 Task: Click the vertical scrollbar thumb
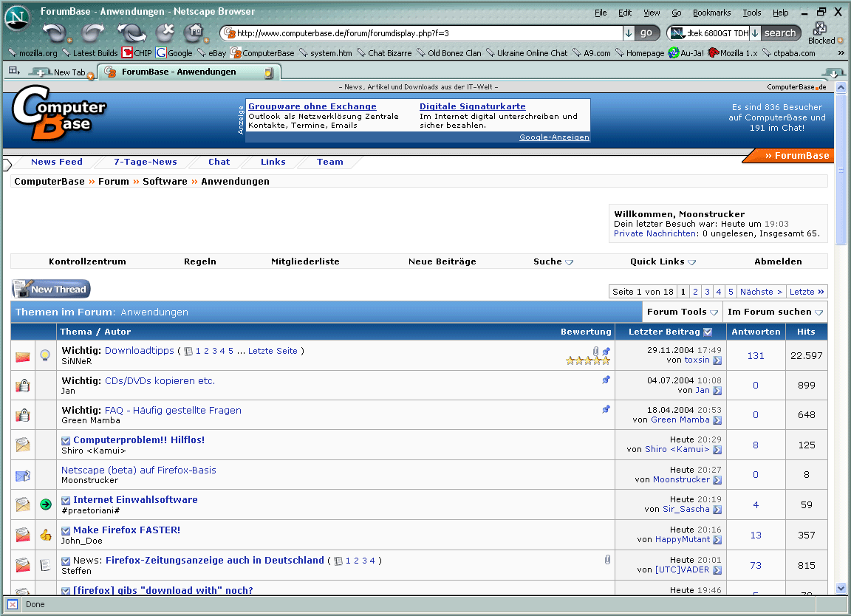coord(841,169)
